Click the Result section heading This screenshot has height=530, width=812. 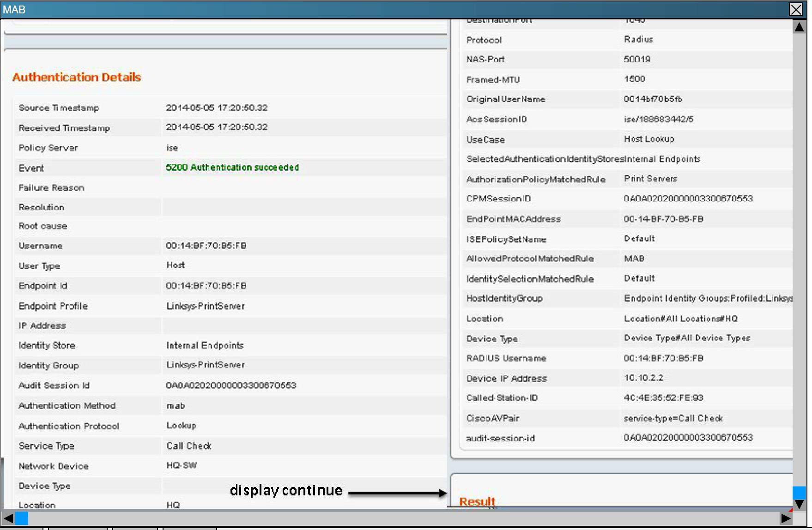pos(477,501)
